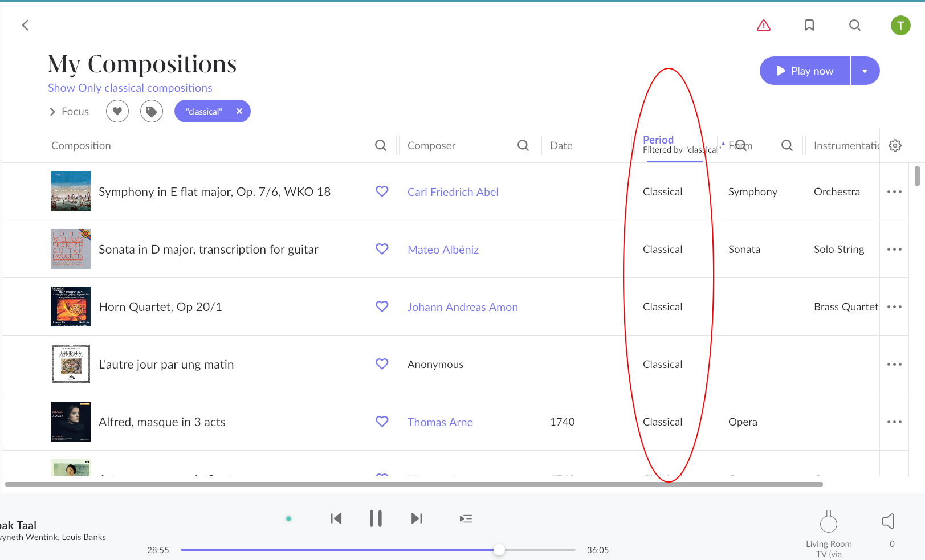Open Show Only classical compositions link

point(130,88)
